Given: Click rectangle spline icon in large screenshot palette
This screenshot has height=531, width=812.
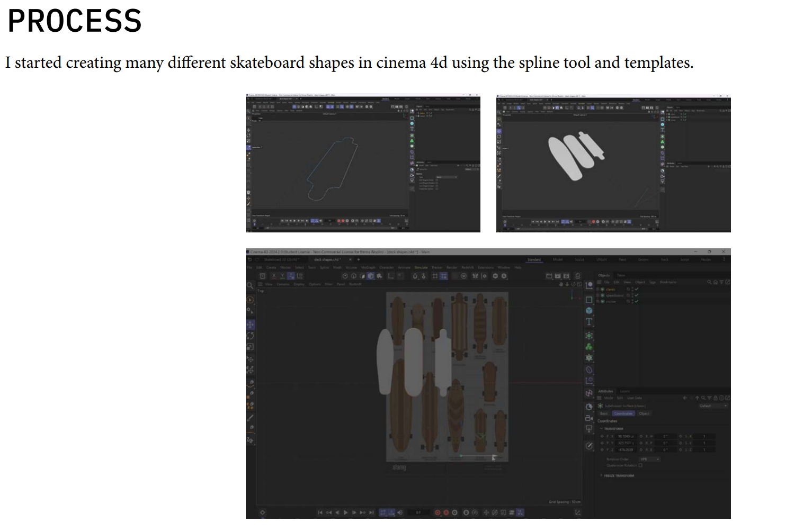Looking at the screenshot, I should (589, 300).
